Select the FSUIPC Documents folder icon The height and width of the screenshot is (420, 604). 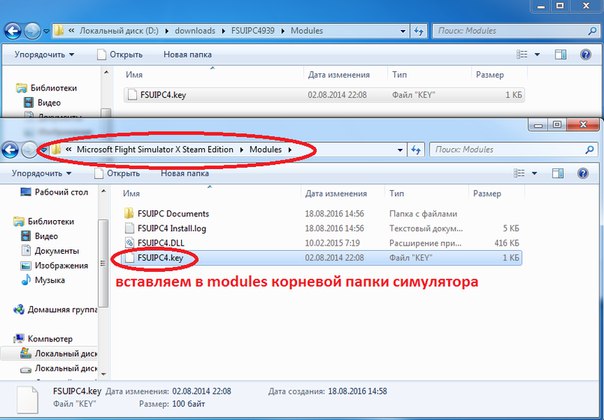tap(129, 213)
